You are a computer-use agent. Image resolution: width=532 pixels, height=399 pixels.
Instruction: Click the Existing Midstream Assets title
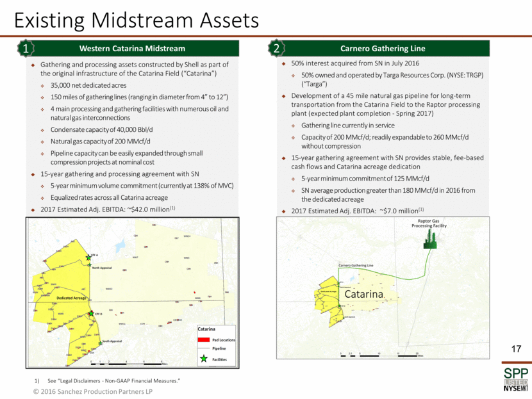pos(135,20)
